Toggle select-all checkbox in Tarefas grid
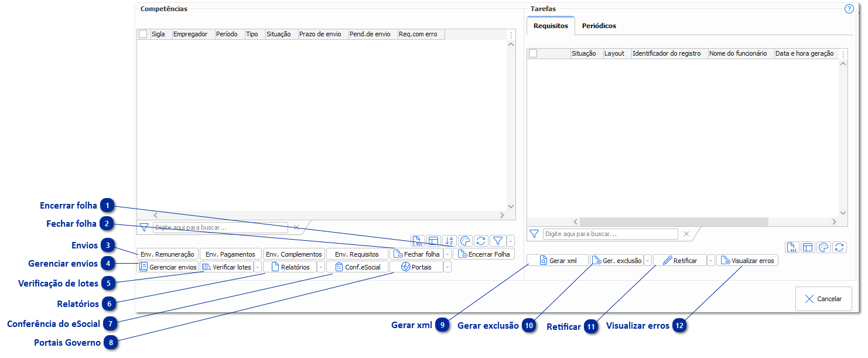Screen dimensions: 868x358 [x=533, y=53]
